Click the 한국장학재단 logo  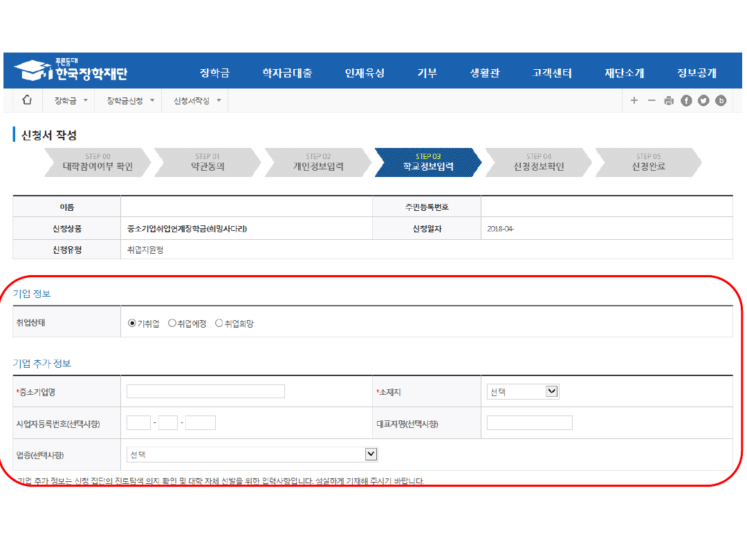click(x=71, y=71)
